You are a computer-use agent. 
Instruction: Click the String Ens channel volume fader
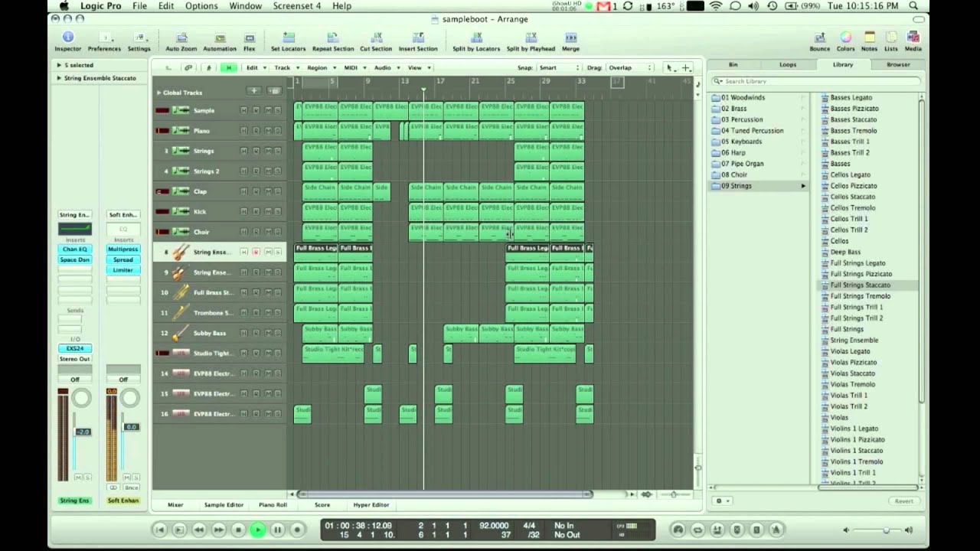81,432
